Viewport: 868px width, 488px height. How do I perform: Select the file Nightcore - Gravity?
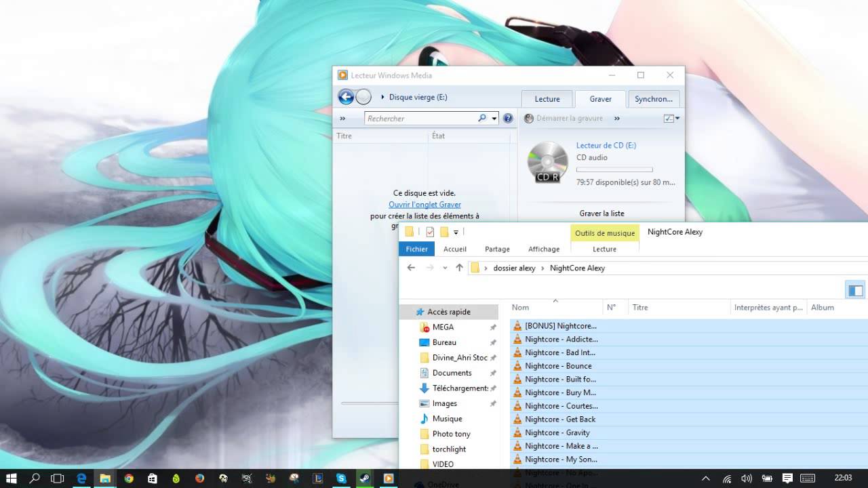[557, 432]
